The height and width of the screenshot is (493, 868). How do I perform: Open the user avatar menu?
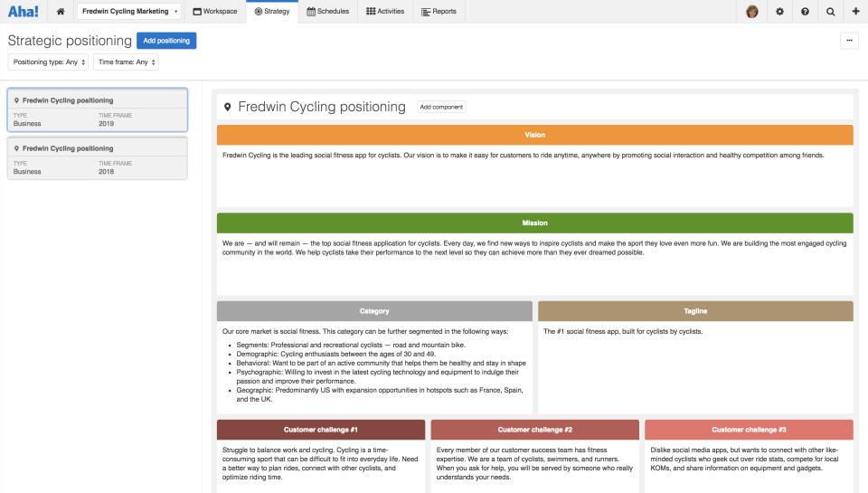752,12
